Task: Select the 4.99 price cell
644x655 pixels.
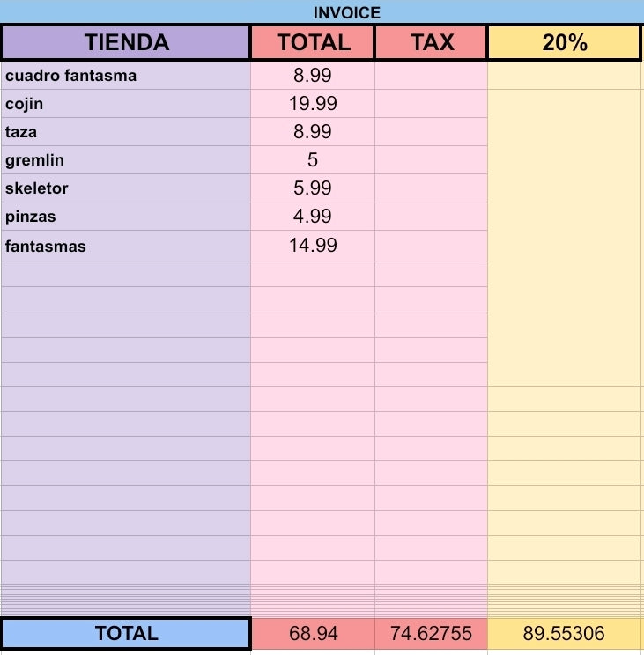Action: (313, 217)
